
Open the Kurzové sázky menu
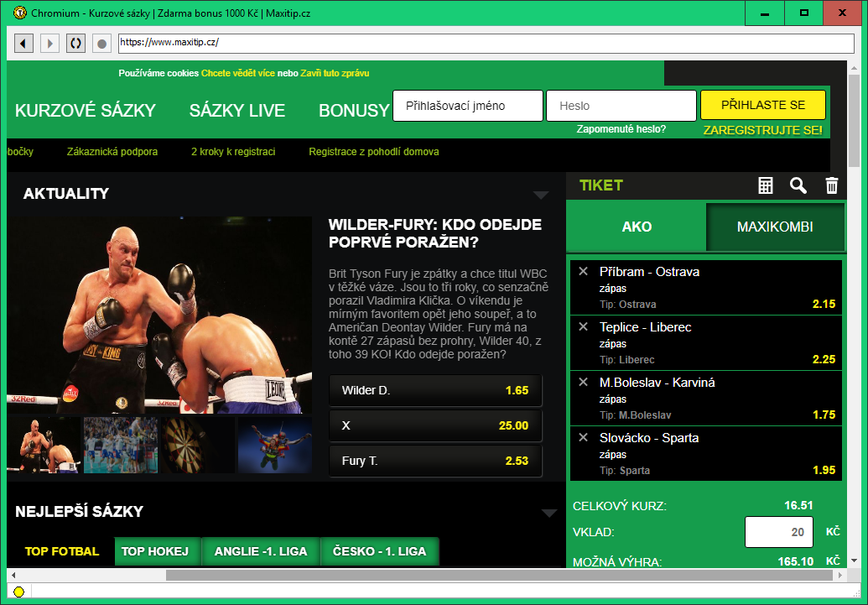coord(86,110)
